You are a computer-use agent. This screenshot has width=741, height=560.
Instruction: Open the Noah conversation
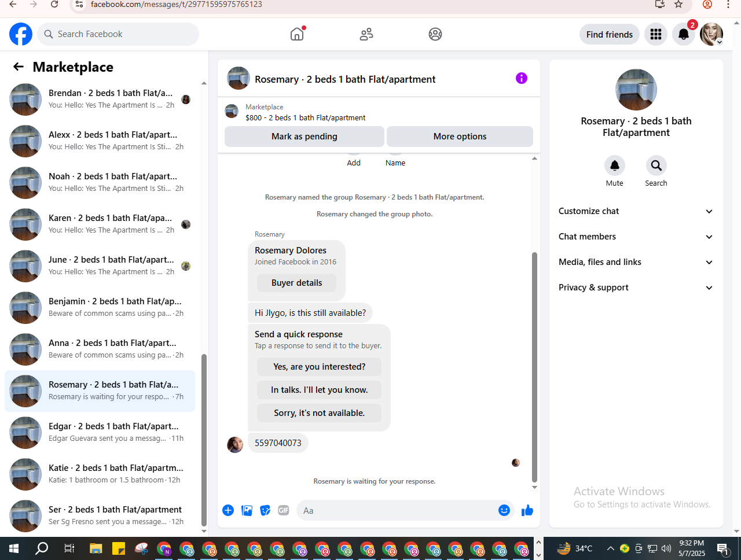coord(100,182)
